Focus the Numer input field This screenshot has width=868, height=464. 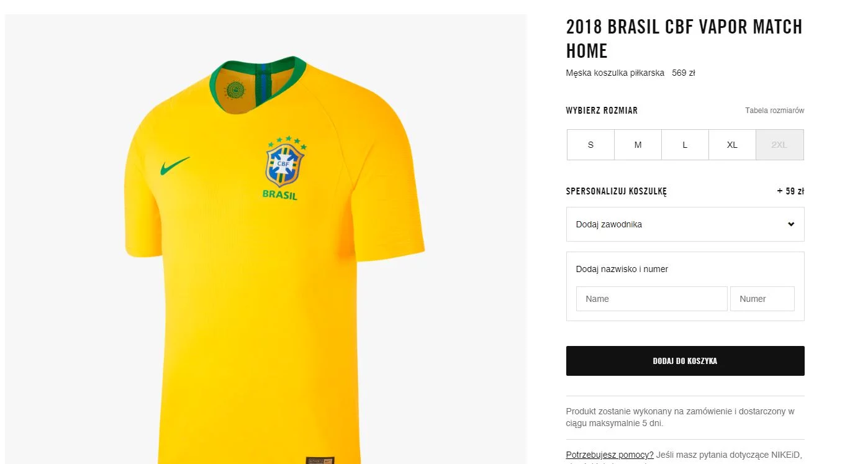point(762,299)
